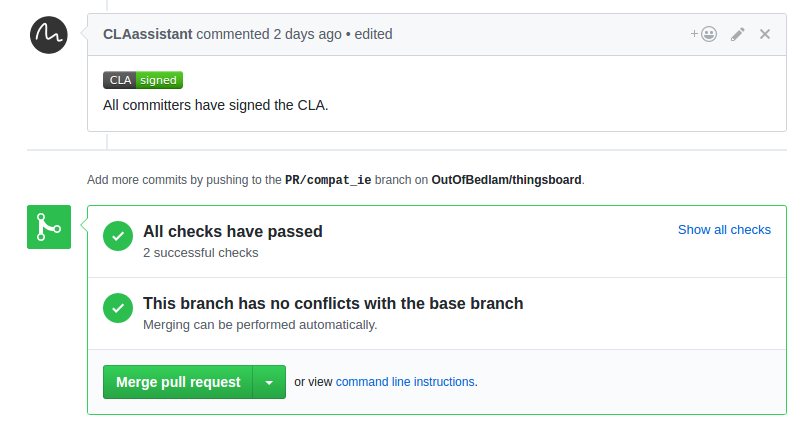Edit comment with pencil icon
Viewport: 801px width, 421px height.
[738, 34]
